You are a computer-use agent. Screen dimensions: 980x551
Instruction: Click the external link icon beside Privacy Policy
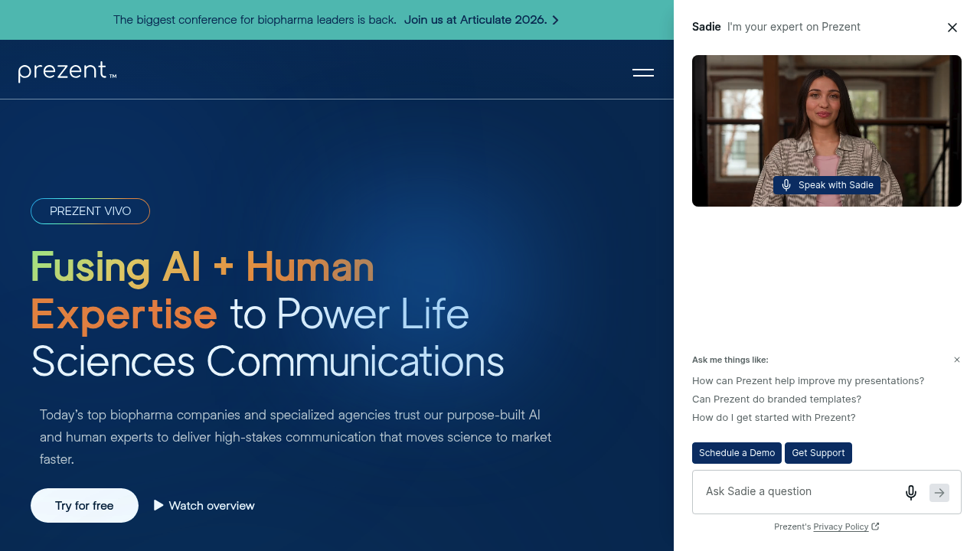tap(875, 527)
